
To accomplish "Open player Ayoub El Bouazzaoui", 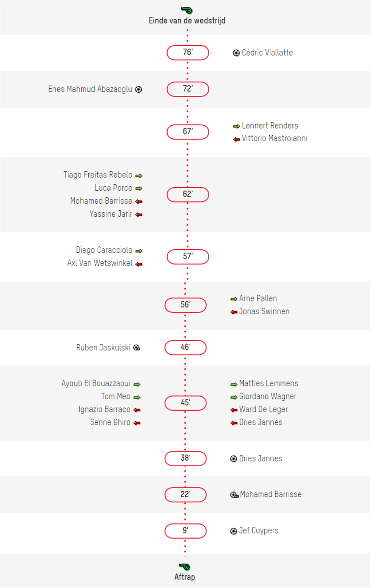I will coord(96,383).
